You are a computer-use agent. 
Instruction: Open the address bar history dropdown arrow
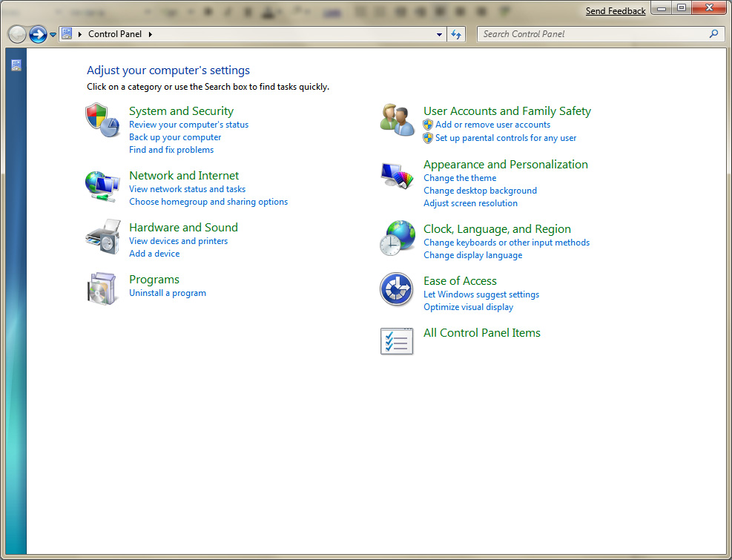pyautogui.click(x=439, y=35)
